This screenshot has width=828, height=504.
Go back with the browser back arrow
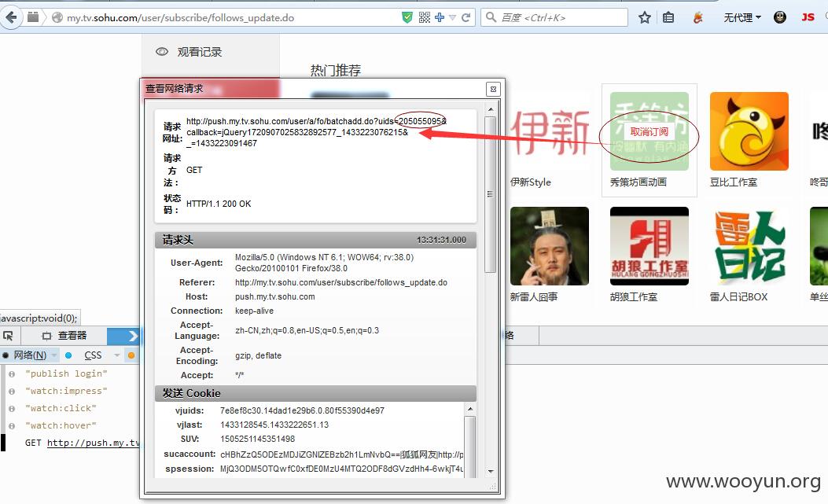10,17
